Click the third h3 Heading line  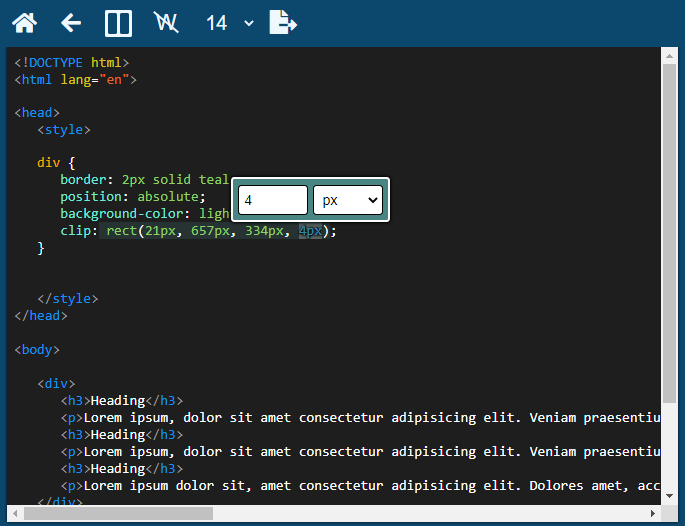pos(122,469)
